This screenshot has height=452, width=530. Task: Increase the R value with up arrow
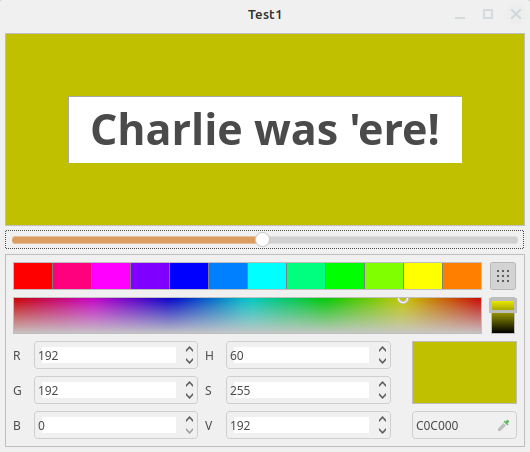(189, 350)
